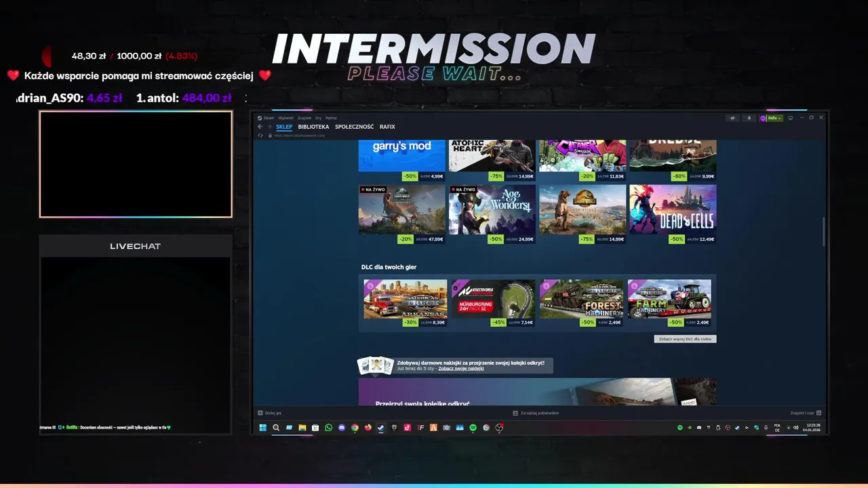The image size is (868, 488).
Task: Open Windows taskbar search
Action: point(276,428)
